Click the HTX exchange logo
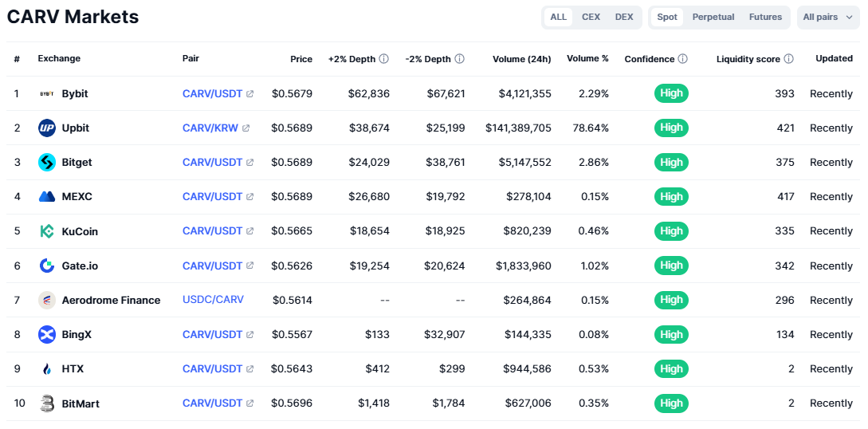This screenshot has height=429, width=868. pyautogui.click(x=47, y=368)
